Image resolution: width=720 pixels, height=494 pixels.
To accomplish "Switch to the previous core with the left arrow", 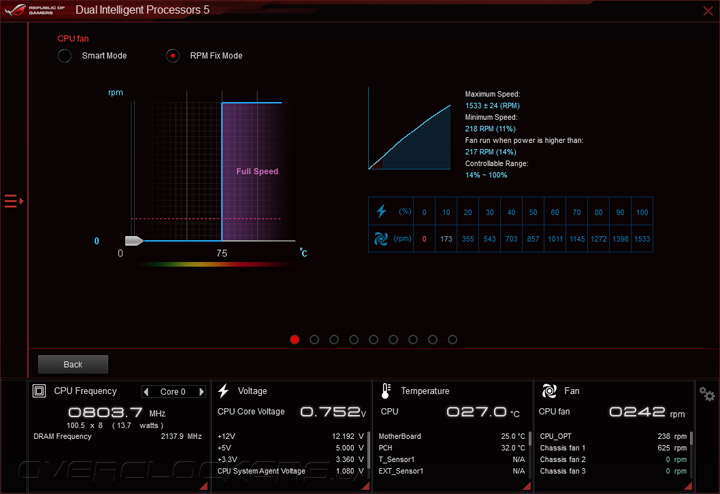I will coord(146,392).
